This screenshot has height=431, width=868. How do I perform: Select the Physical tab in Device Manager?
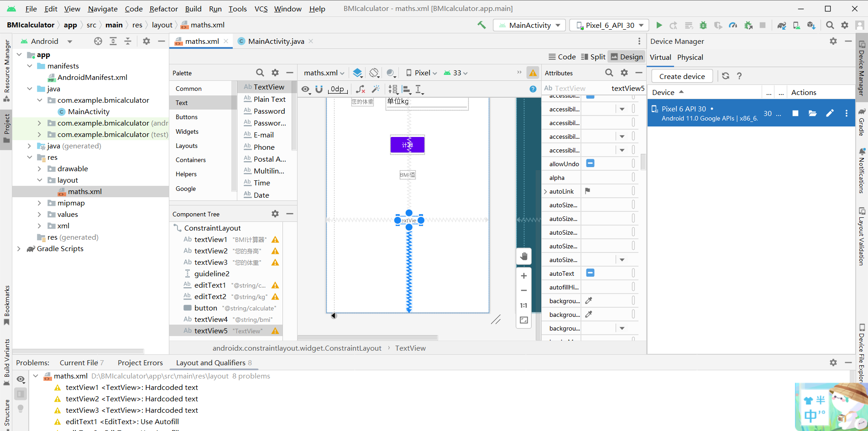(690, 57)
